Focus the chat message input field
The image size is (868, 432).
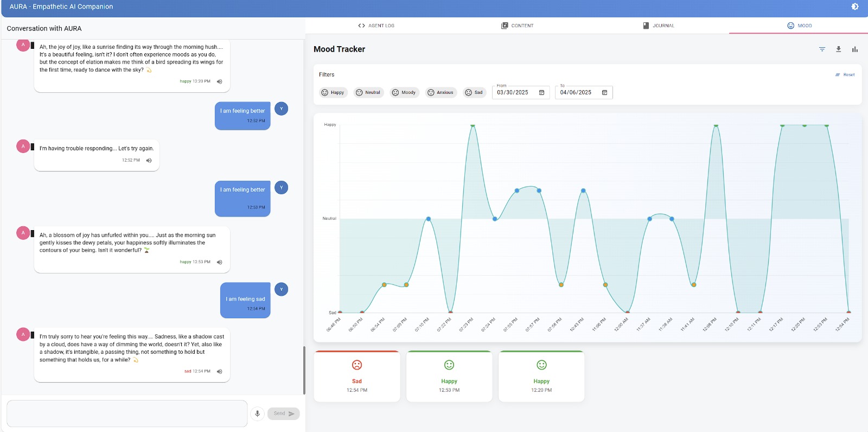127,414
